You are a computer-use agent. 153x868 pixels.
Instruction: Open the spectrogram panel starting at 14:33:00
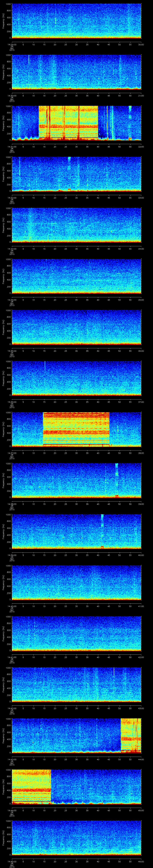(77, 225)
